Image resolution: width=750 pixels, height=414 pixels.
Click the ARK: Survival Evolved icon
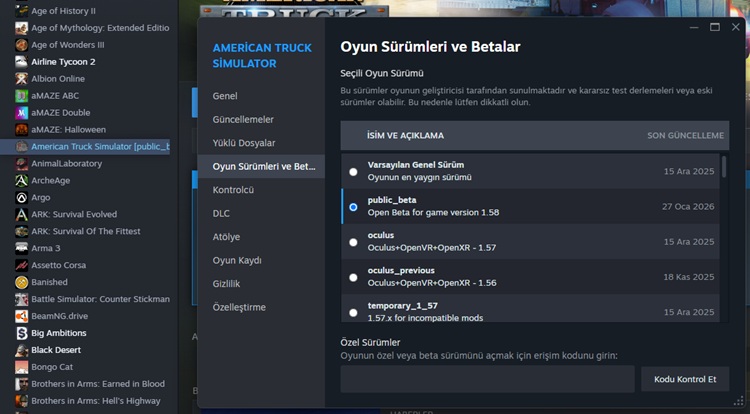pyautogui.click(x=21, y=214)
